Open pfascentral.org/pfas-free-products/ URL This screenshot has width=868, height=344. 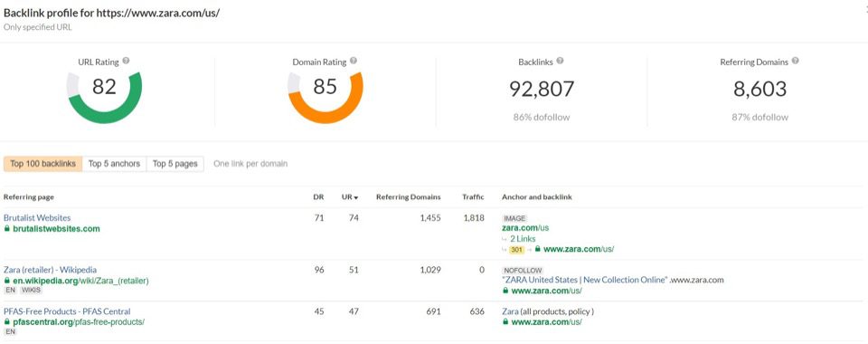pos(79,322)
